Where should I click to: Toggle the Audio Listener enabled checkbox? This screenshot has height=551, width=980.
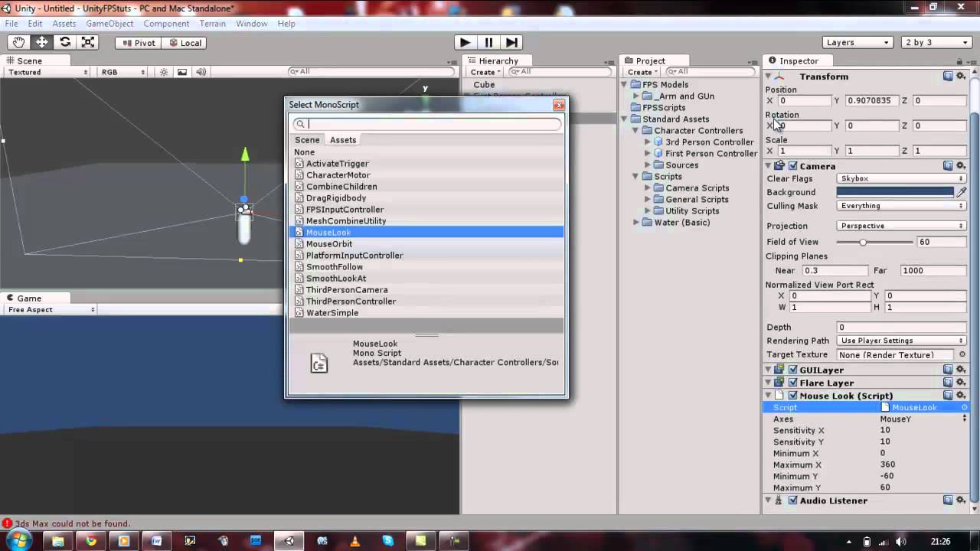coord(793,500)
